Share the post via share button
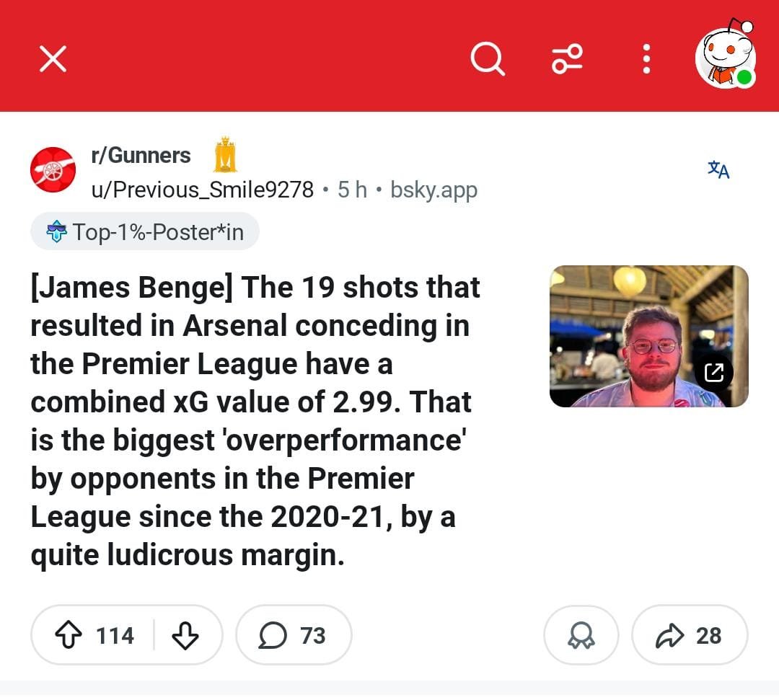 coord(689,635)
